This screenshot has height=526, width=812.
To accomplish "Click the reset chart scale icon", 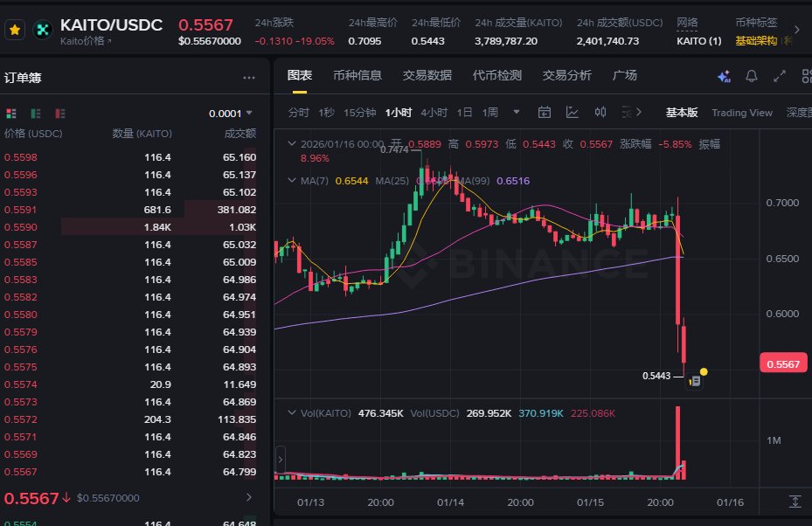I will click(x=795, y=502).
